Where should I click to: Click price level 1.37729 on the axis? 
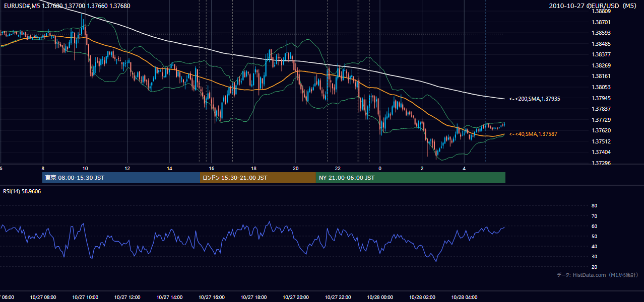(600, 120)
